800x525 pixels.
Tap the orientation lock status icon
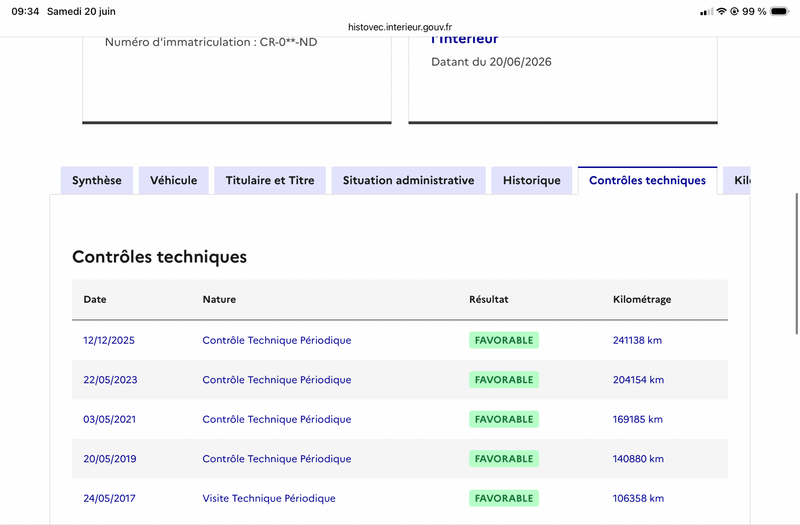(x=735, y=11)
